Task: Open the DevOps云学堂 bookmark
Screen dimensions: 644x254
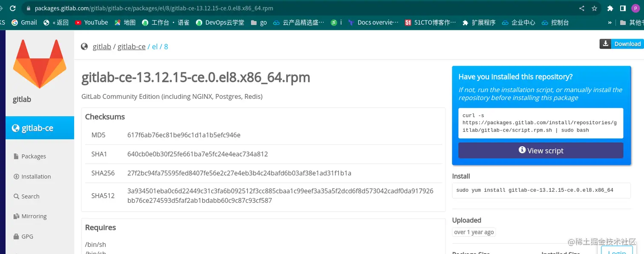Action: [220, 23]
